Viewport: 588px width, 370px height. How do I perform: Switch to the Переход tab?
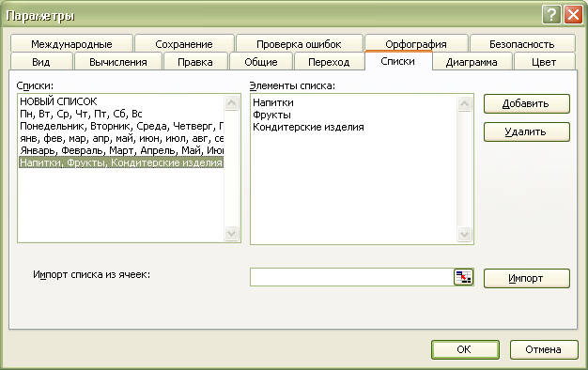pos(329,62)
